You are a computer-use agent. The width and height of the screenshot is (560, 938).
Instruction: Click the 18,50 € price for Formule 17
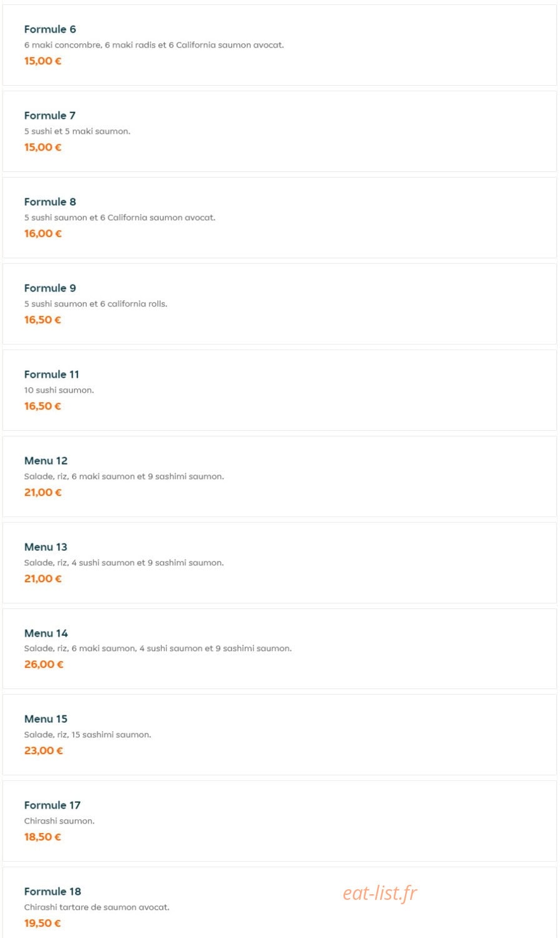click(x=42, y=837)
